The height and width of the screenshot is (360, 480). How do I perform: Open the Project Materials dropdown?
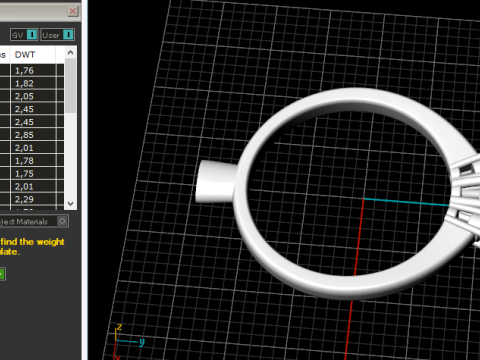[x=34, y=221]
